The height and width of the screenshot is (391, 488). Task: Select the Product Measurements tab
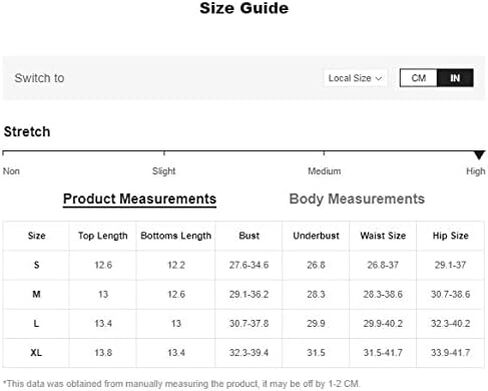pyautogui.click(x=140, y=199)
